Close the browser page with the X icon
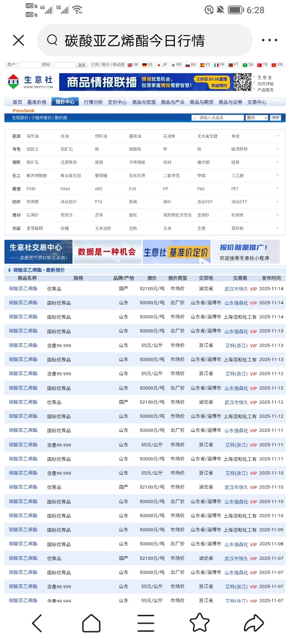Viewport: 290px width, 644px height. coord(19,40)
